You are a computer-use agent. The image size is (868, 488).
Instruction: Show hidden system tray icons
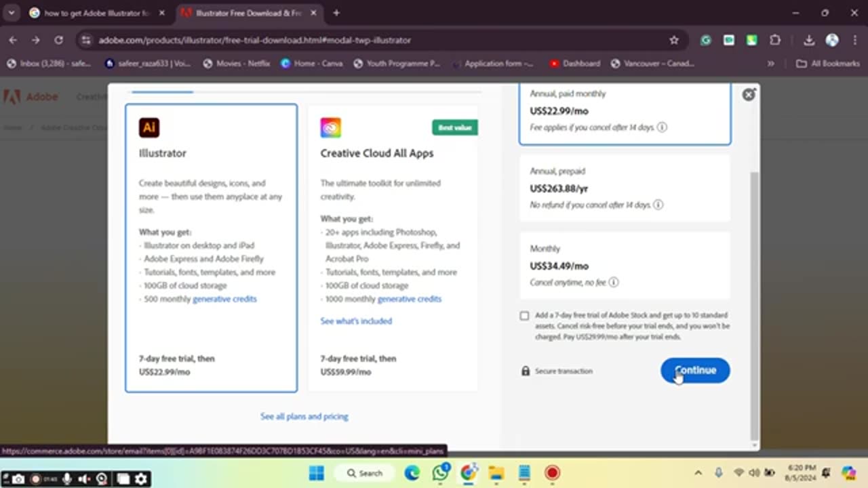click(x=698, y=472)
